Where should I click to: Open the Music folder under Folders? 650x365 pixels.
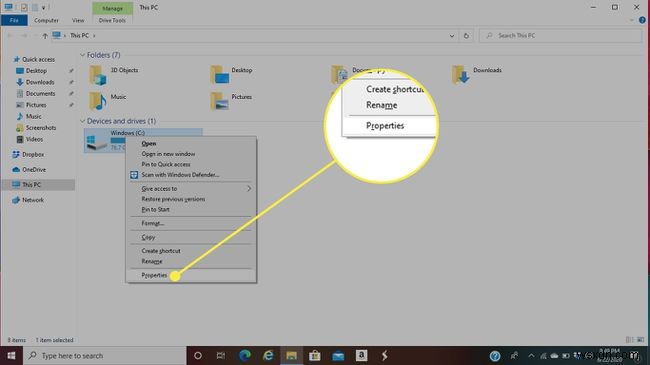click(98, 101)
